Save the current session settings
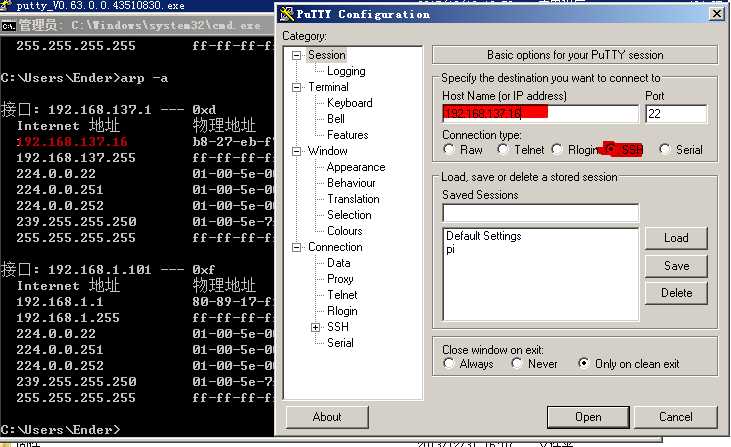The width and height of the screenshot is (731, 447). click(676, 266)
